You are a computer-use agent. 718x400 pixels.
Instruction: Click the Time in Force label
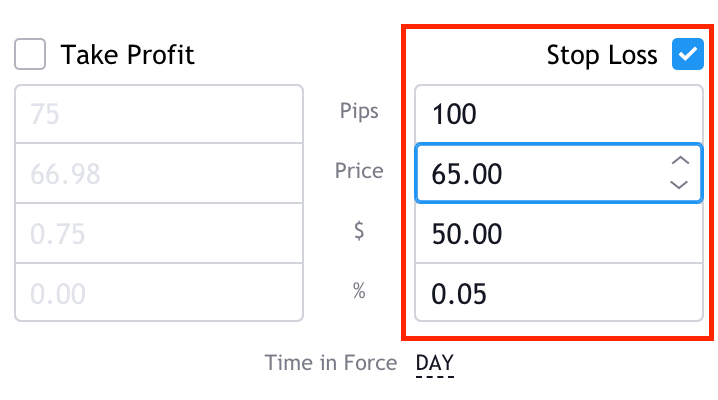[x=330, y=363]
